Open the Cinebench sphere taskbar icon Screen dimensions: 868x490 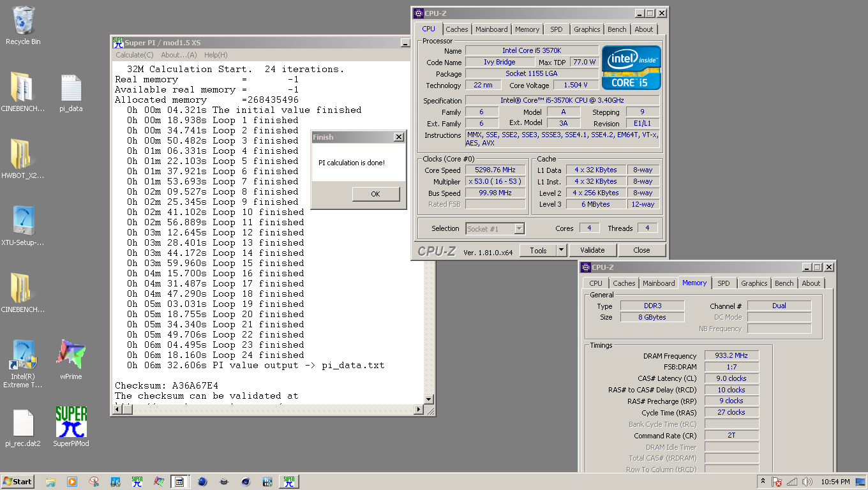pyautogui.click(x=202, y=482)
